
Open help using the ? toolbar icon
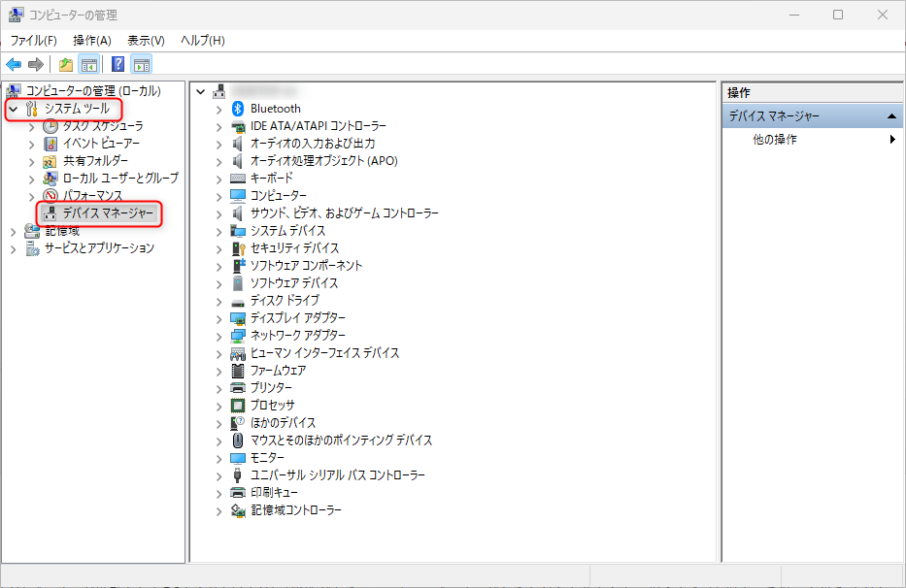117,64
